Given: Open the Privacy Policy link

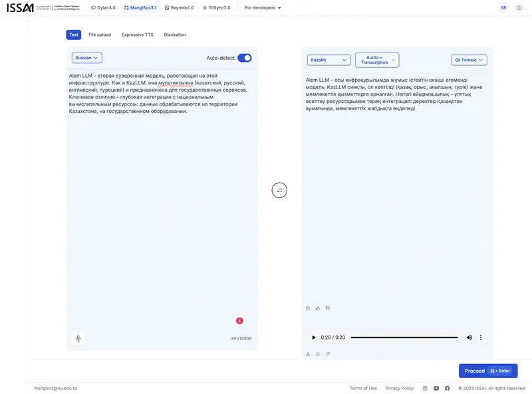Looking at the screenshot, I should pyautogui.click(x=398, y=387).
